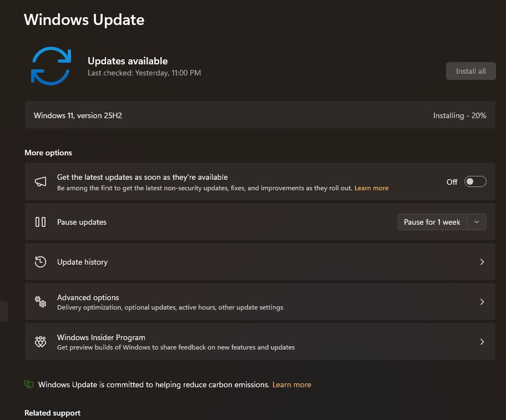
Task: Click Delivery optimization description text
Action: [170, 307]
